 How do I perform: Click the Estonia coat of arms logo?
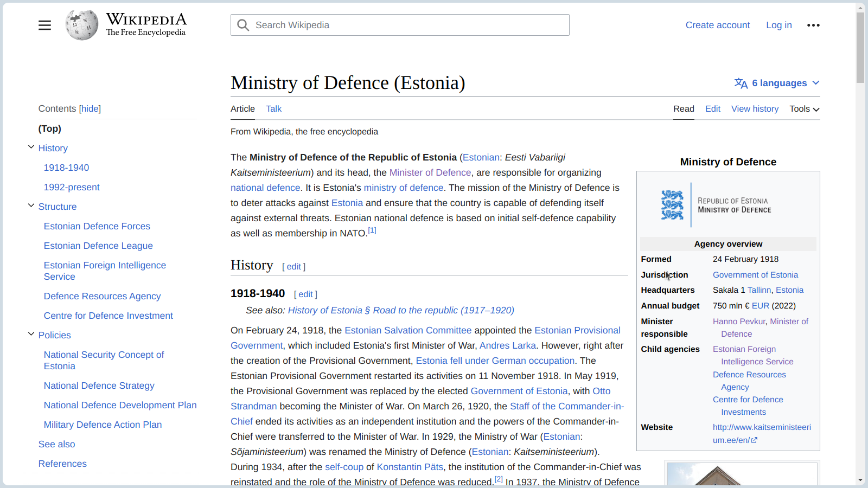pyautogui.click(x=672, y=205)
